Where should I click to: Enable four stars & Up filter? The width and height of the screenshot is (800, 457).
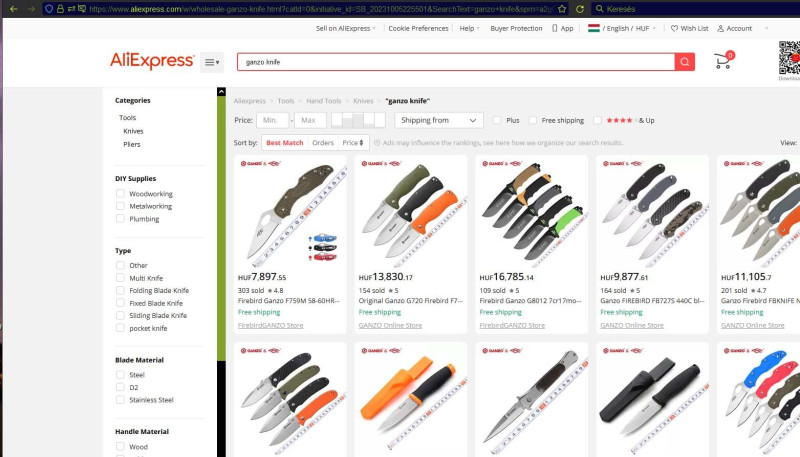[597, 120]
